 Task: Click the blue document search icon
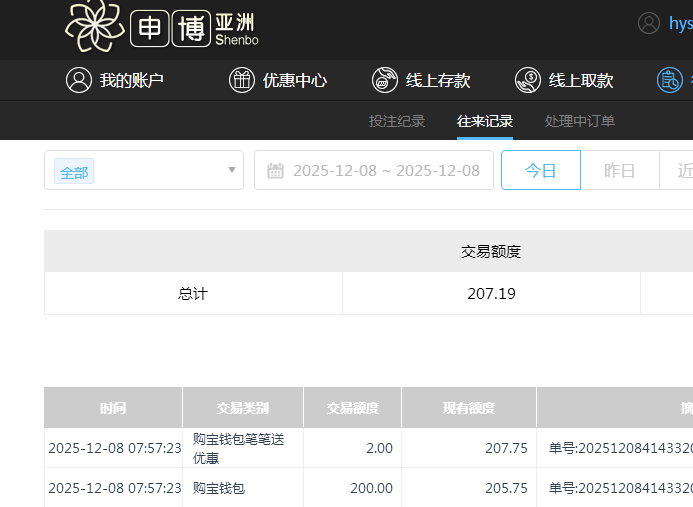pyautogui.click(x=670, y=81)
